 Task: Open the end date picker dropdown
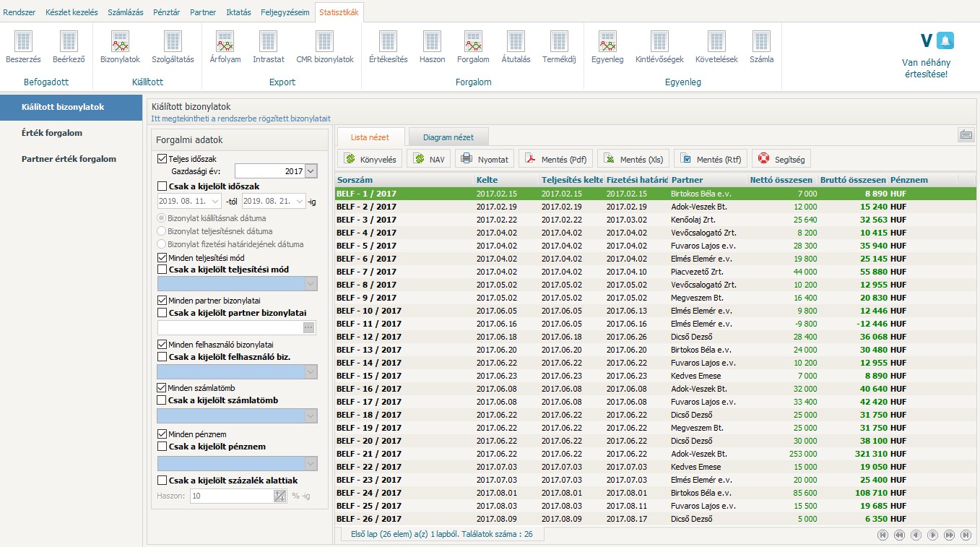click(x=301, y=202)
